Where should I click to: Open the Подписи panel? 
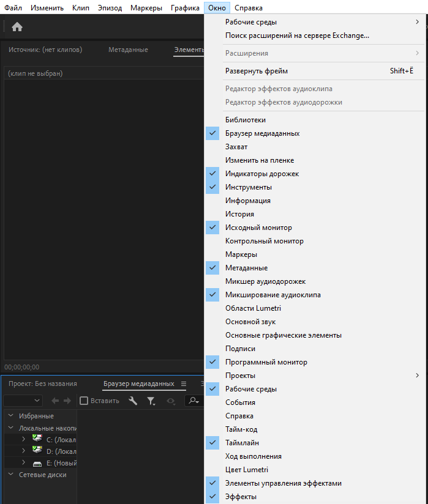click(314, 349)
